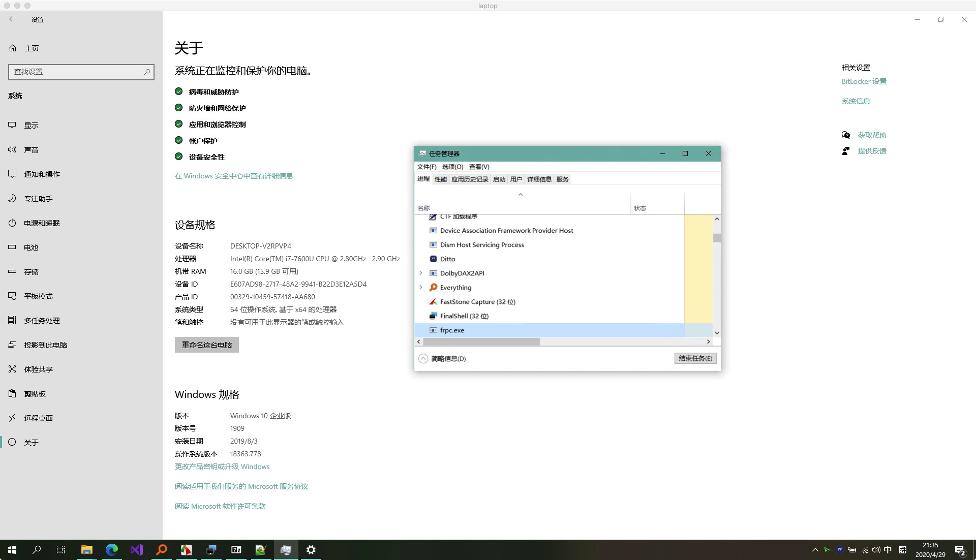This screenshot has width=976, height=560.
Task: Show hidden system tray icons
Action: point(815,550)
